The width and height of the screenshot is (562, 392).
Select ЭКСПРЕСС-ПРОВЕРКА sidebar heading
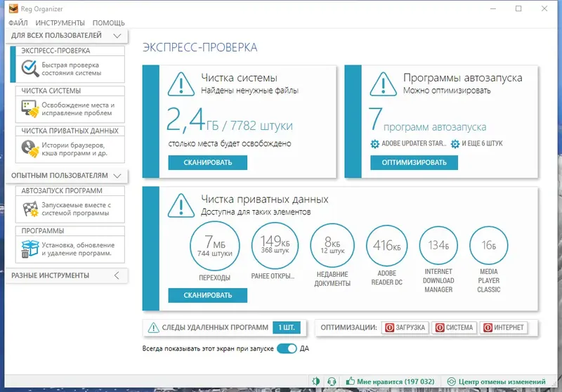click(x=55, y=51)
